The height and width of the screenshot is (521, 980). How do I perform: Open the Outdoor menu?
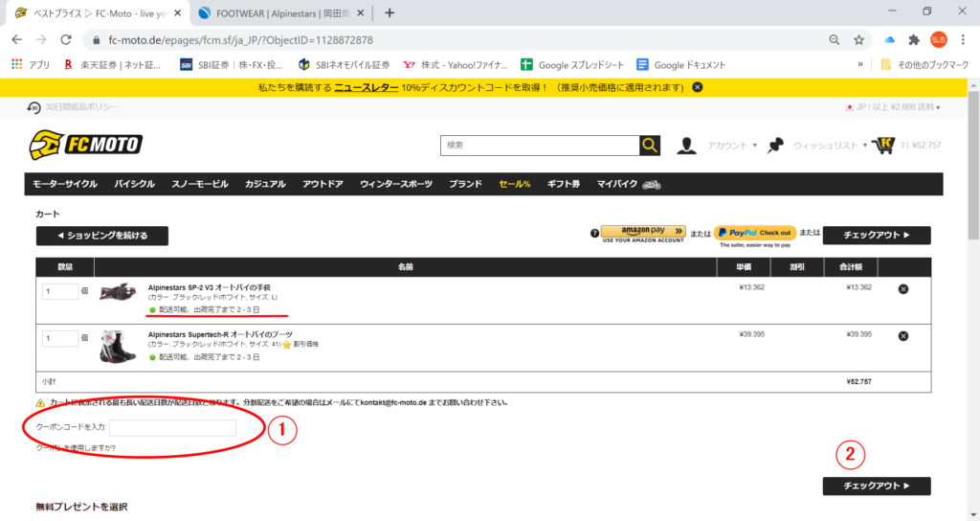323,184
